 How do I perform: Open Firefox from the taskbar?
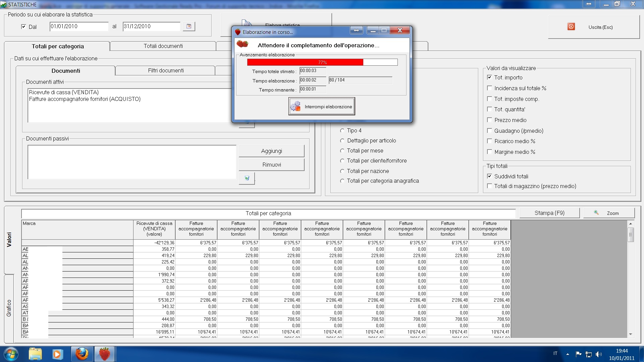pos(82,354)
